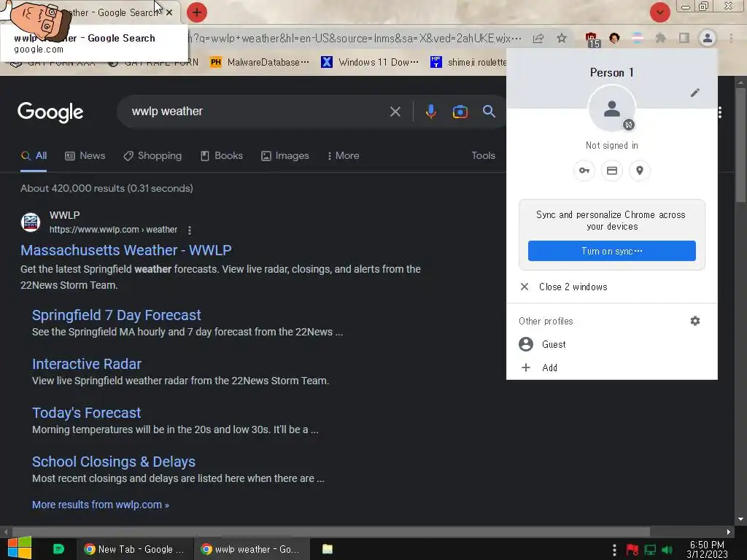The width and height of the screenshot is (747, 560).
Task: Open the Extensions puzzle piece menu
Action: [660, 38]
